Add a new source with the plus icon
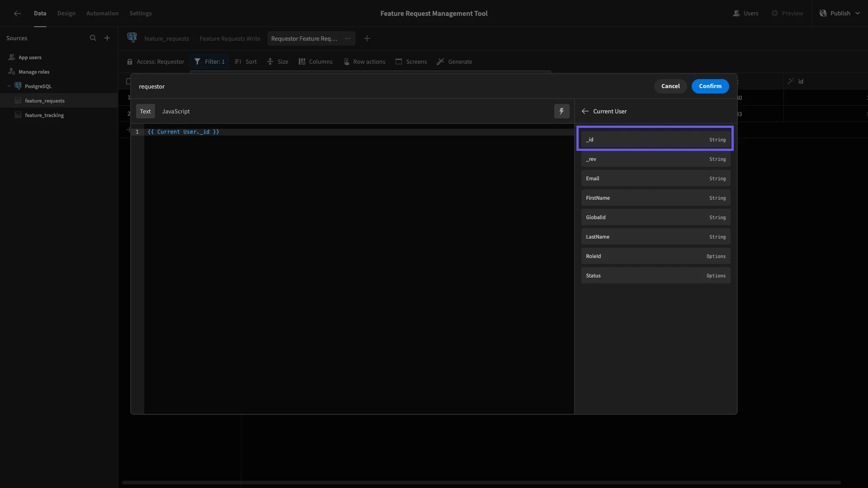 point(107,38)
